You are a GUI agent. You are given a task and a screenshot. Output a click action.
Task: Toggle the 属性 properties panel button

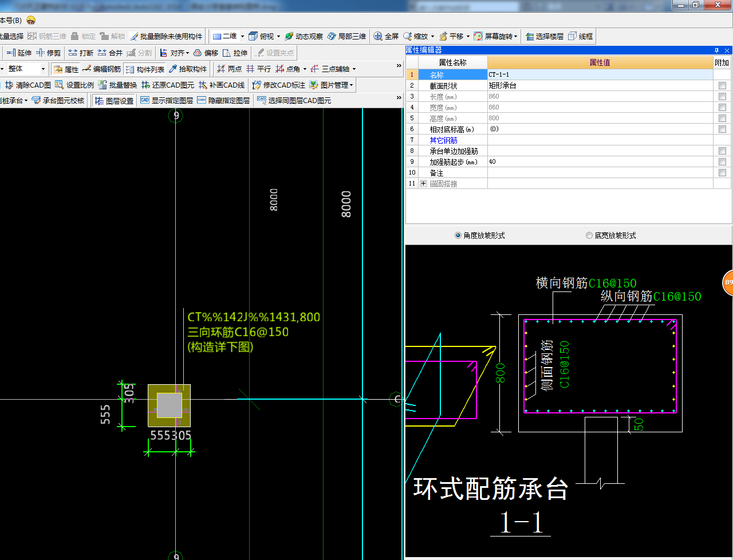(x=66, y=69)
